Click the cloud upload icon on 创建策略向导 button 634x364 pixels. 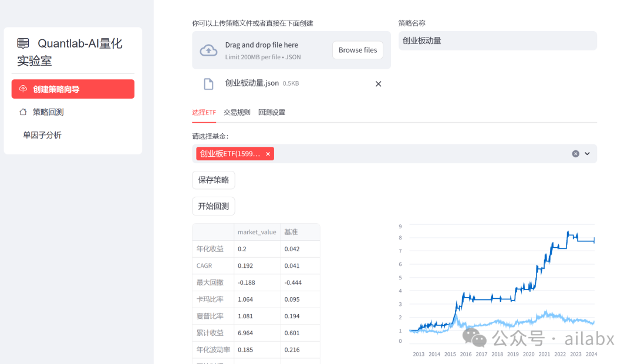click(x=22, y=89)
